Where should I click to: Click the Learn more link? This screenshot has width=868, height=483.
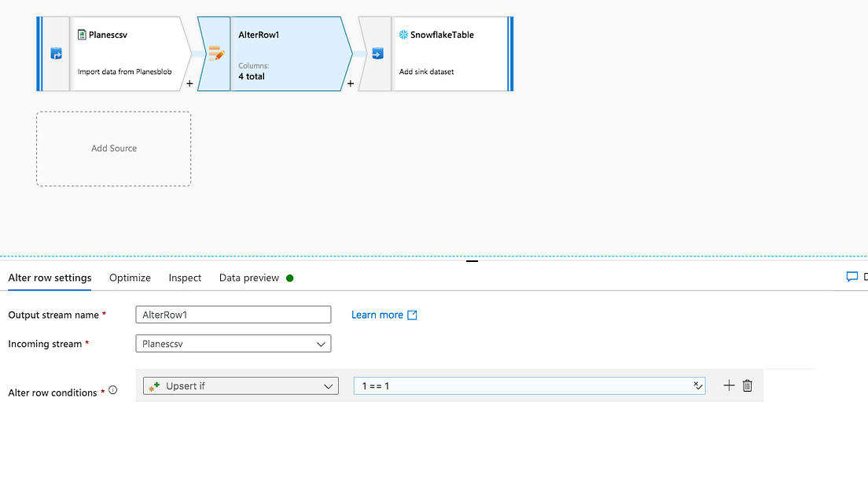[x=377, y=315]
